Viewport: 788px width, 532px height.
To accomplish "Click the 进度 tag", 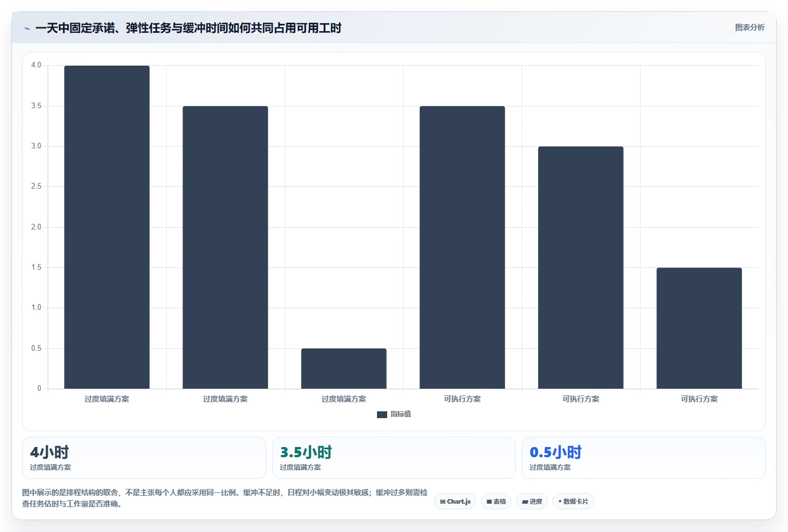I will point(532,501).
